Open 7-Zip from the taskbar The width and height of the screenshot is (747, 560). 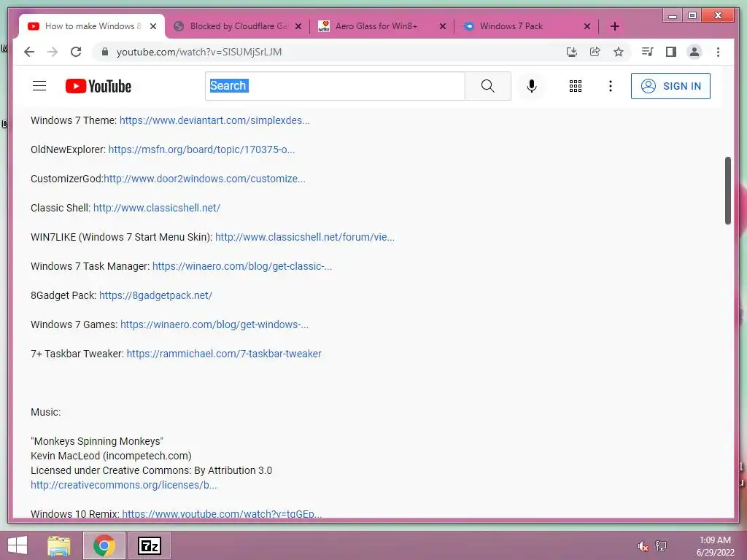pos(149,545)
